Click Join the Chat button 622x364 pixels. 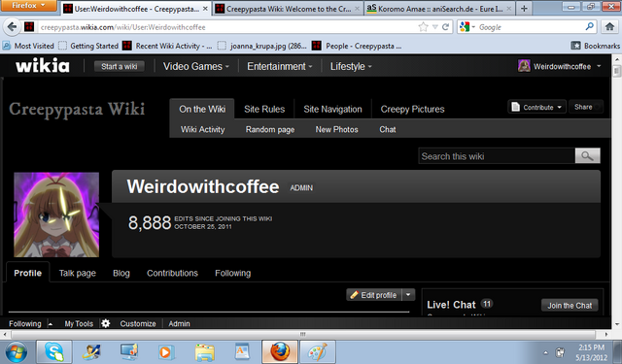point(570,306)
